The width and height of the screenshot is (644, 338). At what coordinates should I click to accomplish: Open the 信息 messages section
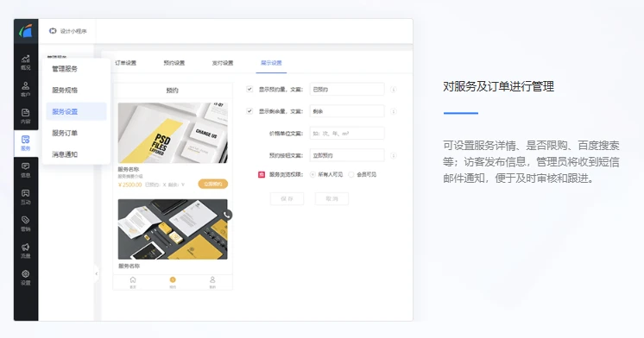[x=25, y=170]
